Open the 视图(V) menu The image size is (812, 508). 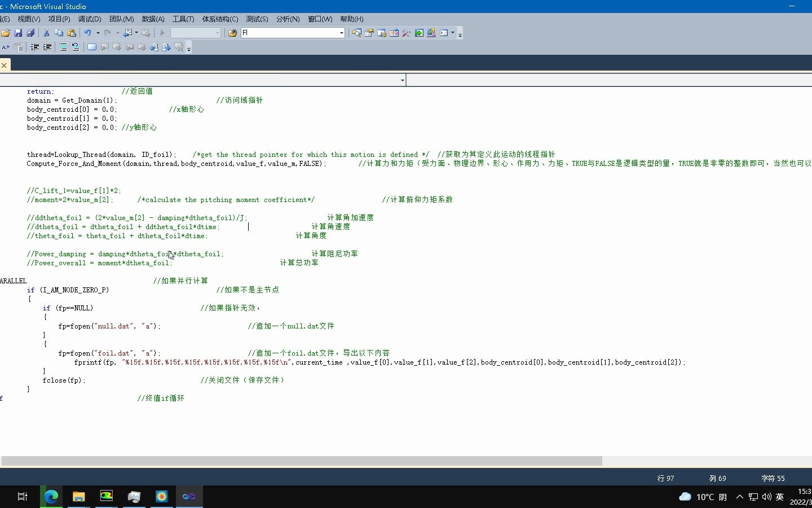point(29,19)
